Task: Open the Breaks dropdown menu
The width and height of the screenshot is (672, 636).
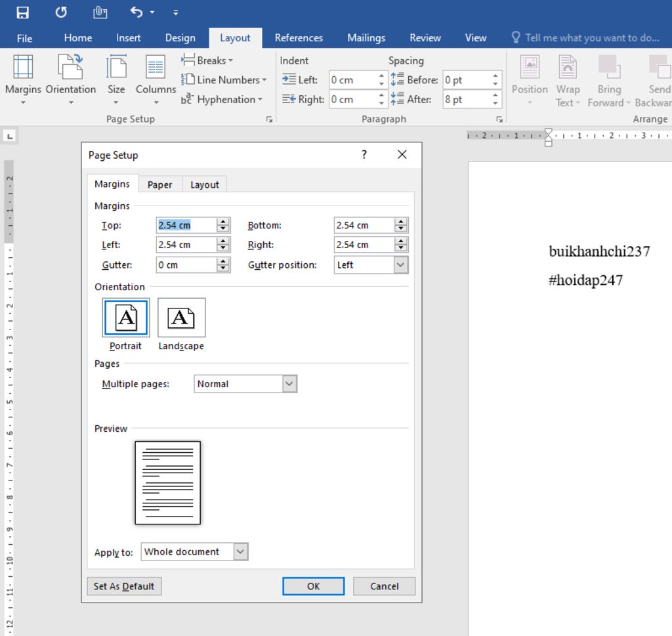Action: (x=207, y=60)
